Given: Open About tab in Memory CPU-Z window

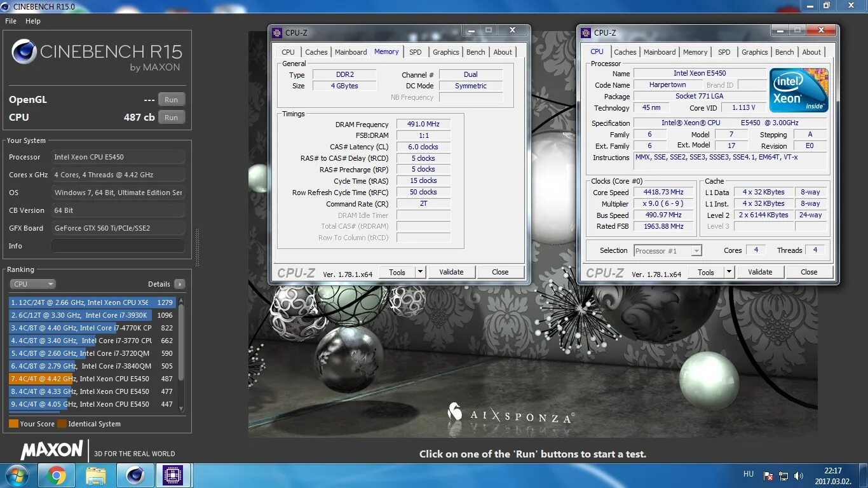Looking at the screenshot, I should (503, 52).
